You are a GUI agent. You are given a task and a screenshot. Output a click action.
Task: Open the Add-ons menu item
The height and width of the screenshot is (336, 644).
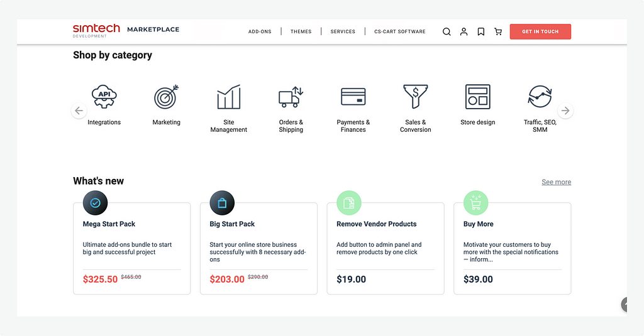260,31
